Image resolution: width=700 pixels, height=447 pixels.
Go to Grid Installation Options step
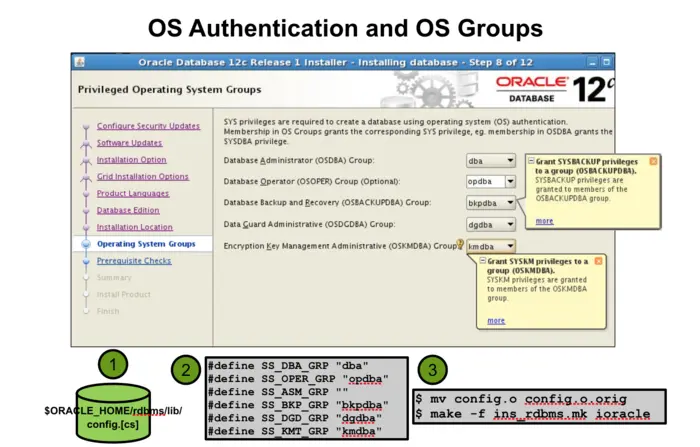(x=142, y=177)
